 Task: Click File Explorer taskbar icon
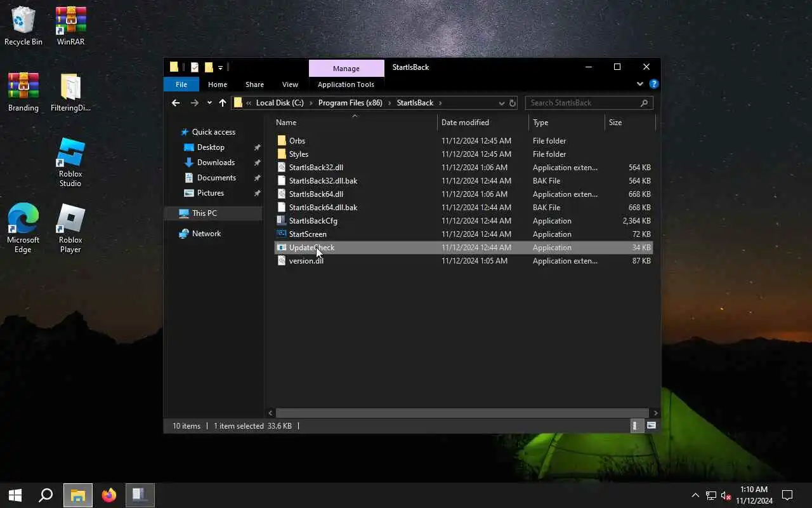pos(77,495)
